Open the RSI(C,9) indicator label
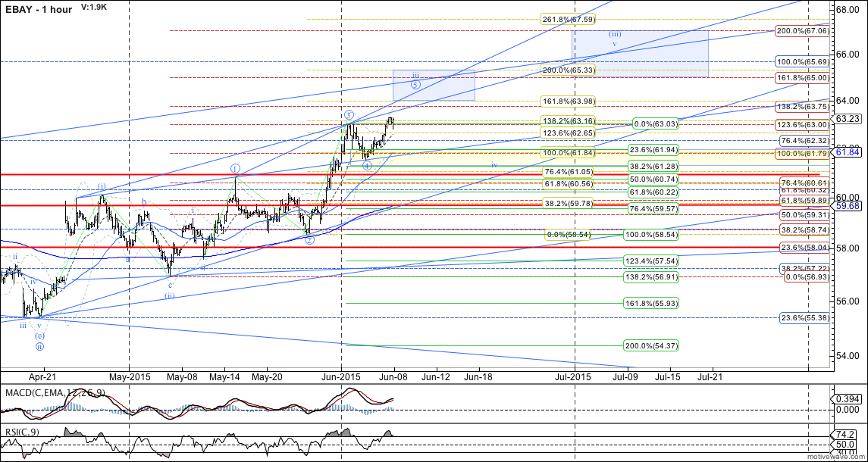 coord(22,432)
